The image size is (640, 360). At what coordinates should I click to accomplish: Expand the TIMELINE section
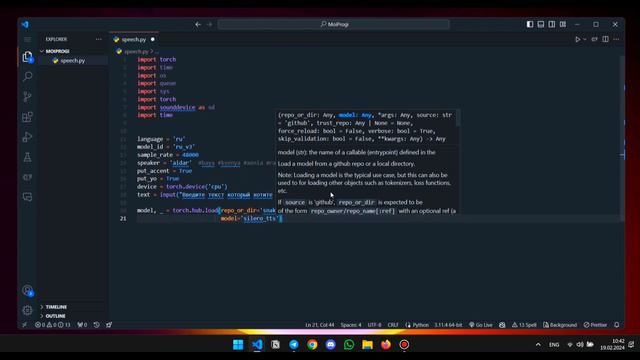coord(73,307)
